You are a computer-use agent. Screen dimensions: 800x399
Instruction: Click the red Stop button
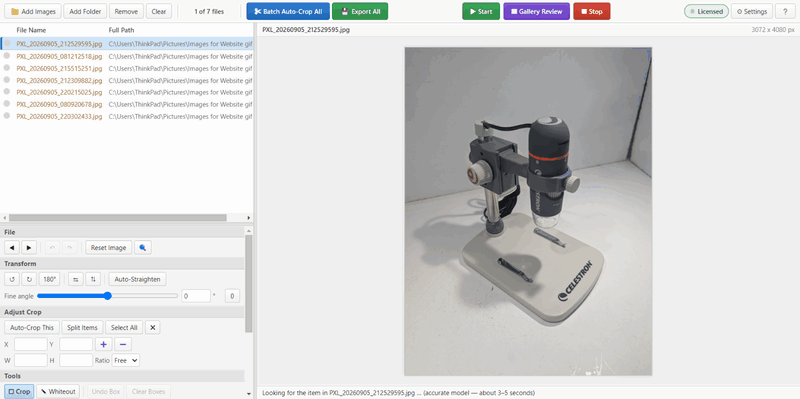[x=591, y=11]
